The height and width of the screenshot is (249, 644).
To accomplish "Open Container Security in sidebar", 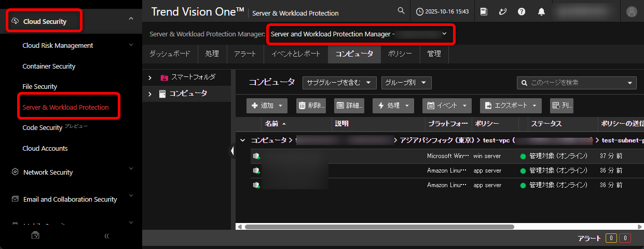I will pos(49,66).
